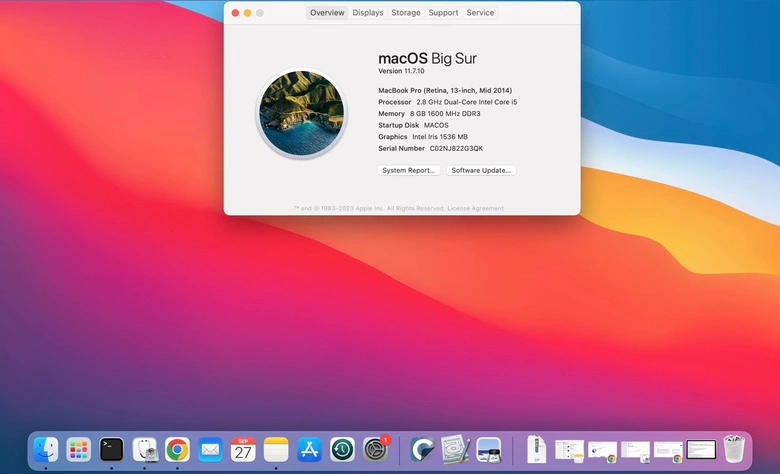Open Disk Utility stethoscope icon in Dock
Image resolution: width=780 pixels, height=474 pixels.
point(145,450)
